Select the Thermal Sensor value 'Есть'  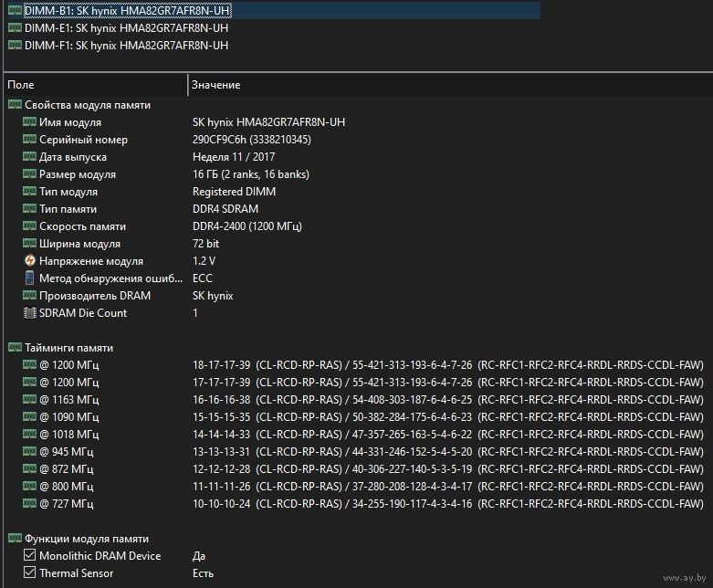204,573
